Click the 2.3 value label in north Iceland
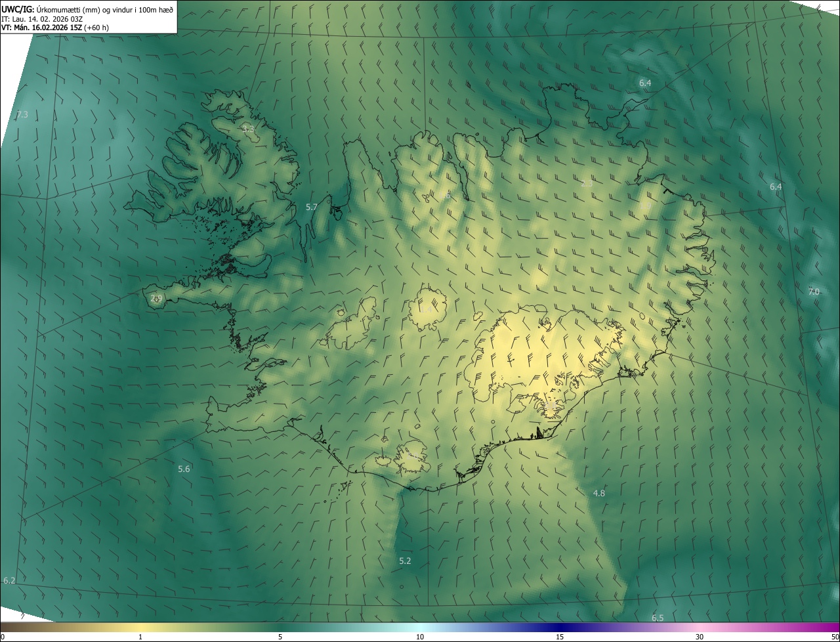840x642 pixels. tap(587, 184)
